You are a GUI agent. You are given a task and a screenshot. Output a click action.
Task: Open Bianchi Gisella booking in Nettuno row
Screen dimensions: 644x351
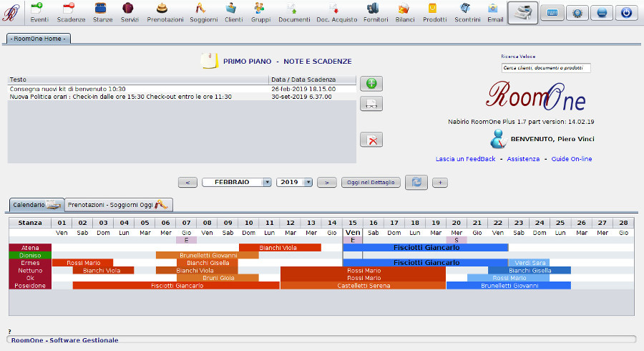(x=530, y=271)
